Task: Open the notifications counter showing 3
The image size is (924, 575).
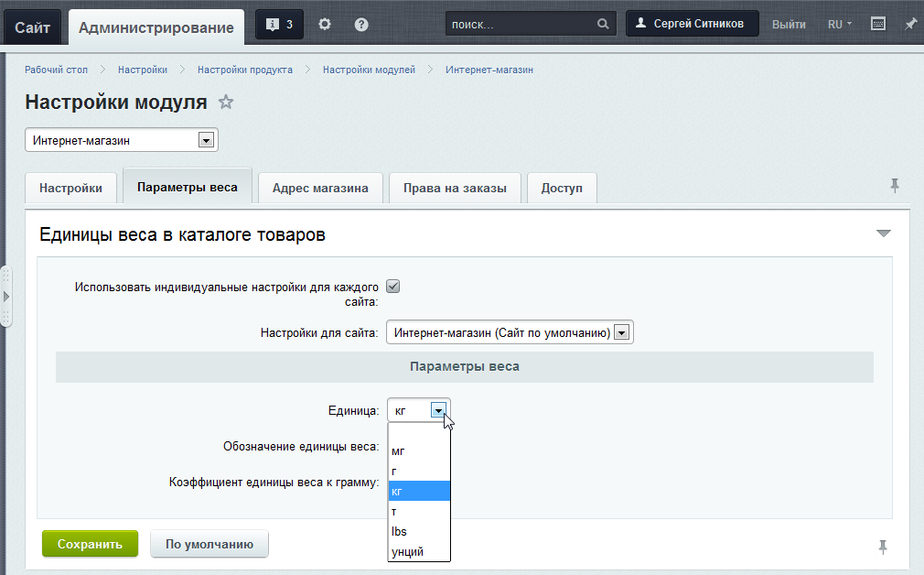Action: click(279, 24)
